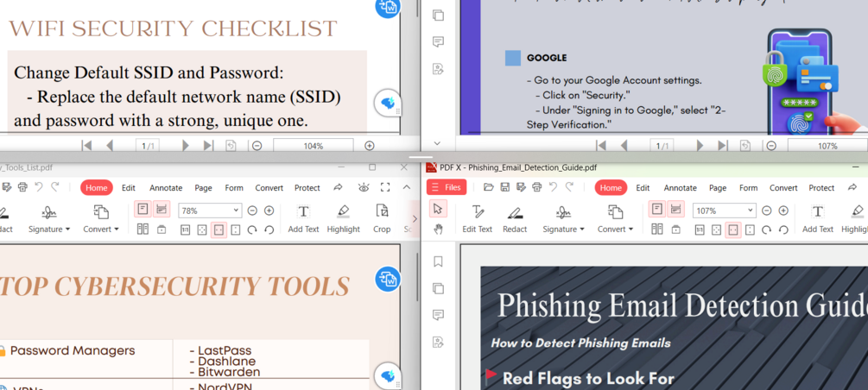This screenshot has height=390, width=868.
Task: Open page thumbnails panel in Phishing Guide sidebar
Action: tap(439, 288)
